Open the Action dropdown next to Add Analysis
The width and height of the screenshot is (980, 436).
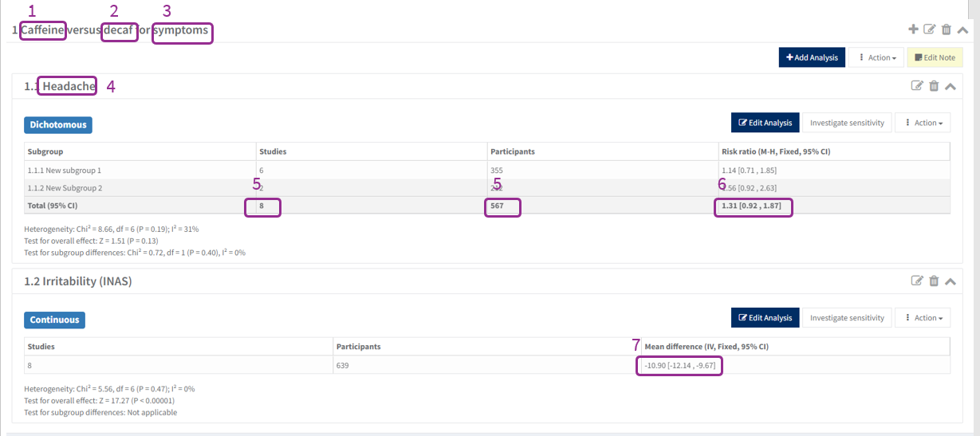click(x=876, y=57)
